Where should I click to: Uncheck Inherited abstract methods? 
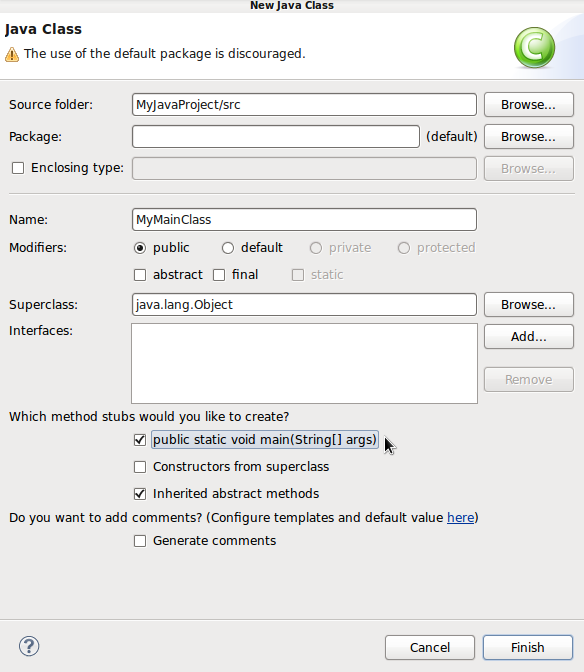(140, 494)
